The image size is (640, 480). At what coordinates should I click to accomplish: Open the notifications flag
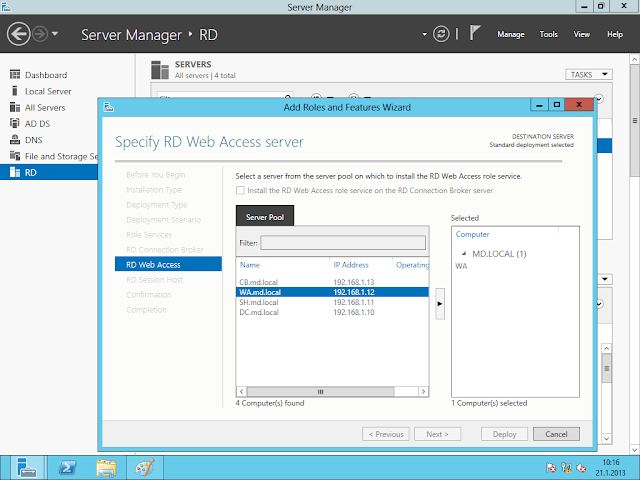tap(476, 34)
